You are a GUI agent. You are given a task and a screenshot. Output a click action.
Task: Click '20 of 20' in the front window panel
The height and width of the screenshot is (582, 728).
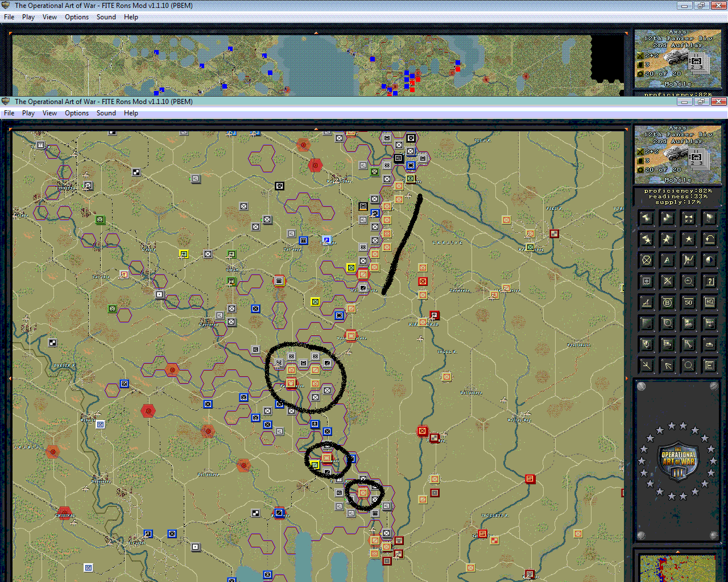coord(663,170)
